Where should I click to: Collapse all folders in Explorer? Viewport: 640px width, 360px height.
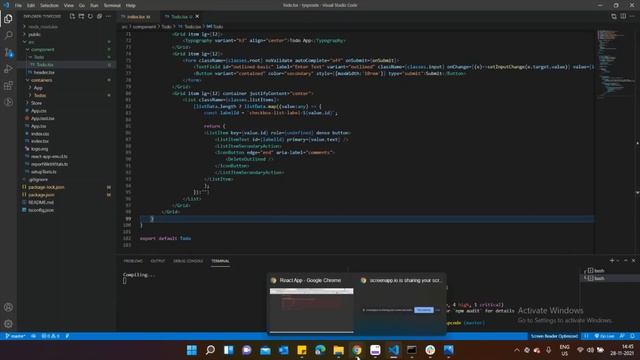[99, 16]
